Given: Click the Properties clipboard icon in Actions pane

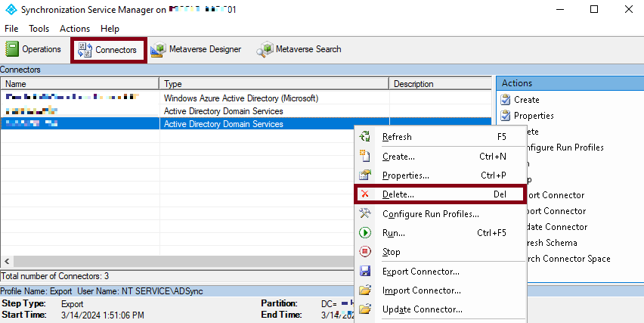Looking at the screenshot, I should 506,116.
